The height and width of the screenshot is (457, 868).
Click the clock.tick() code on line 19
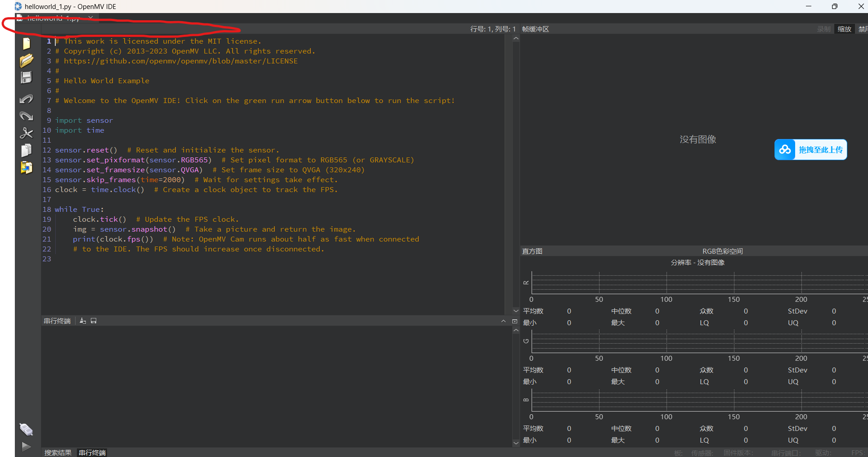[99, 219]
